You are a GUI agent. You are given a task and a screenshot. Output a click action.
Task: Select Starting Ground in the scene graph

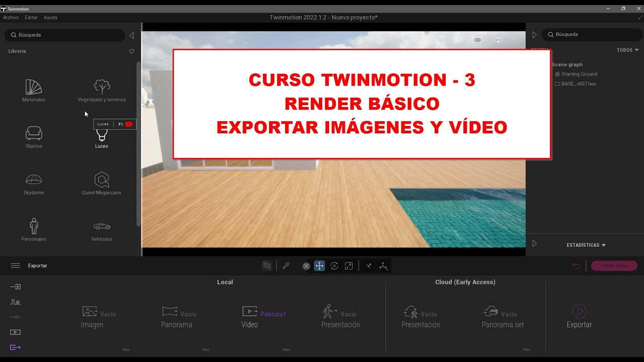(x=576, y=74)
